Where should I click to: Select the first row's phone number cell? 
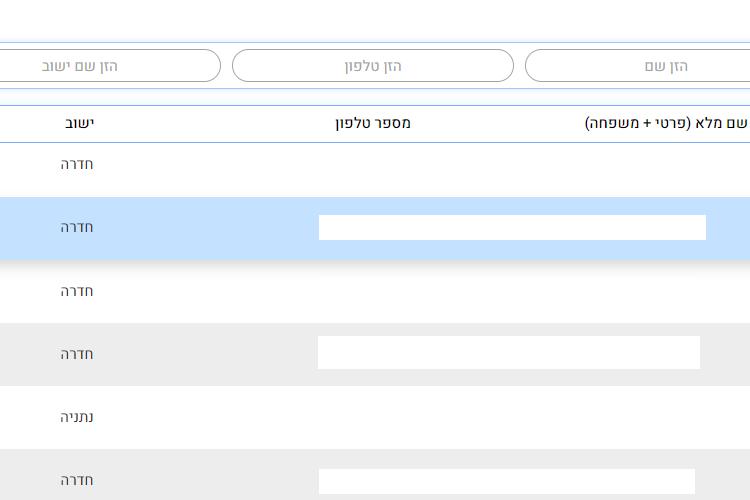[373, 170]
